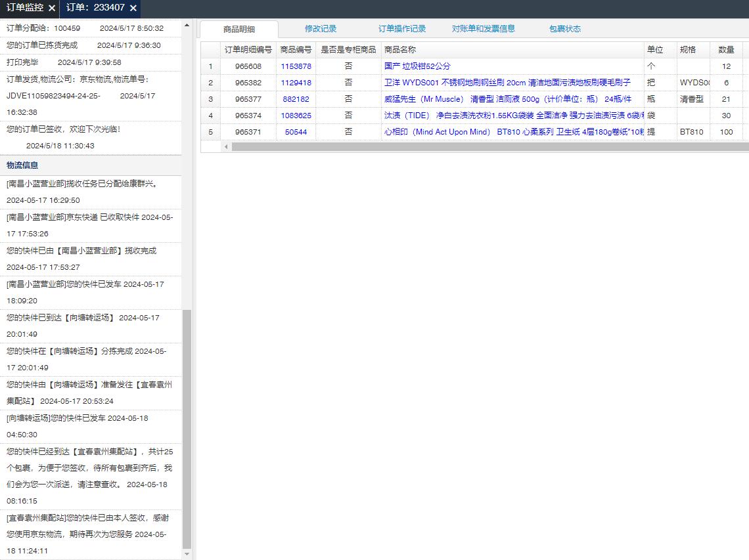The image size is (749, 560).
Task: Open the 国产 垃圾钳52公分 product link
Action: [417, 66]
